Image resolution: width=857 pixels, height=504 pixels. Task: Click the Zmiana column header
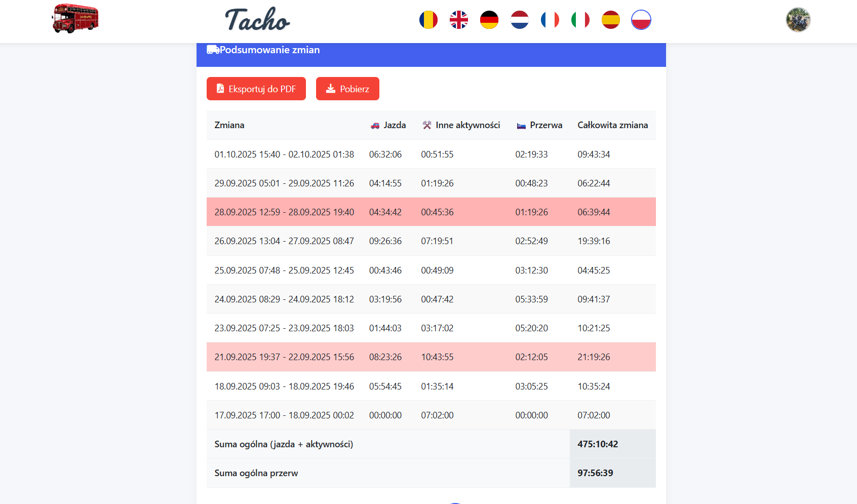[229, 125]
